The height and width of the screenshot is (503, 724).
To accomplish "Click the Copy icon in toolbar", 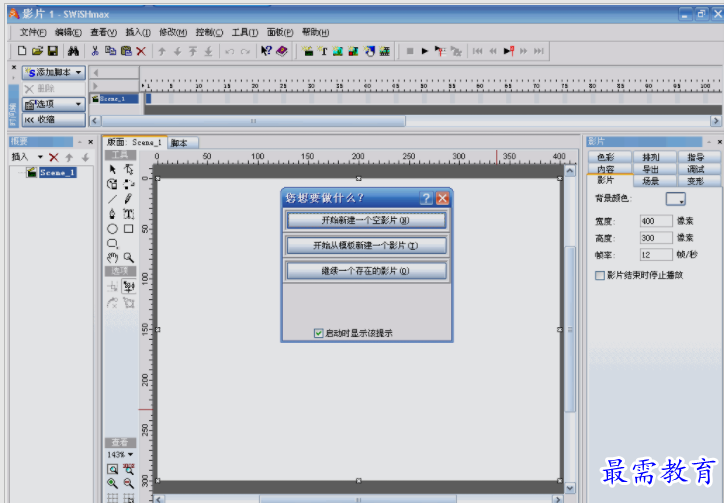I will [x=110, y=51].
